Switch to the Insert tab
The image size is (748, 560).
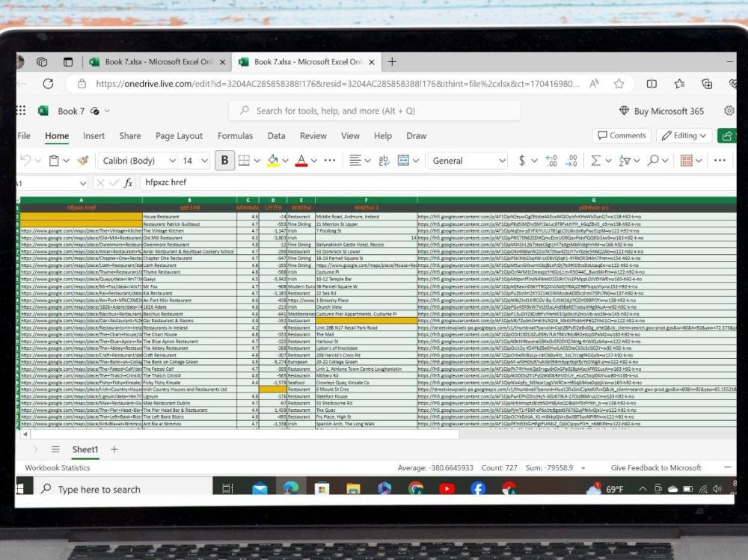[x=94, y=136]
